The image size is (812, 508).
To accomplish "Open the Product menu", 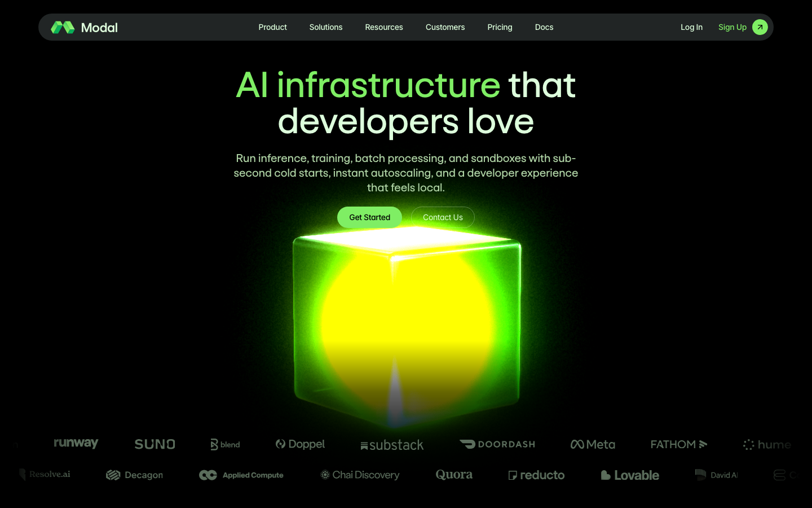I will (272, 27).
